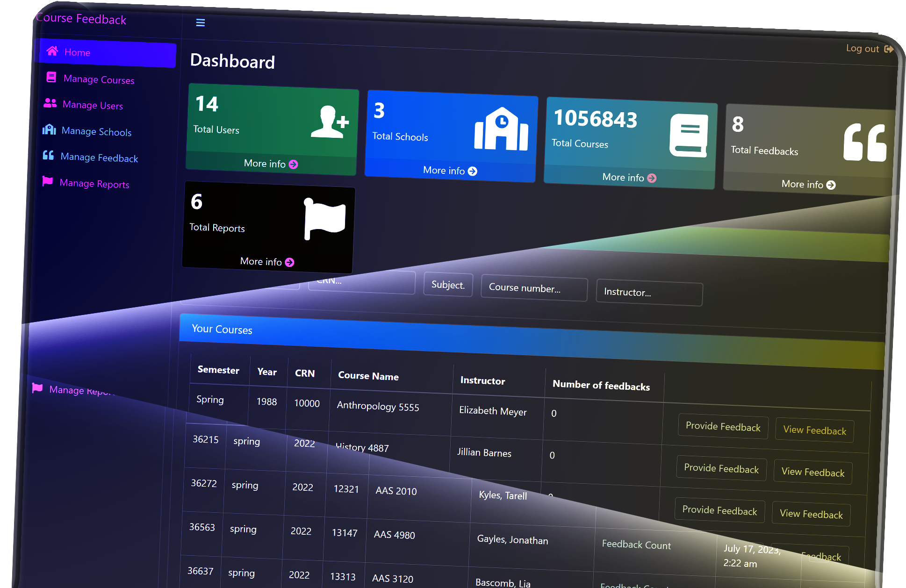Click the quote icon on Total Feedbacks
906x588 pixels.
[864, 143]
